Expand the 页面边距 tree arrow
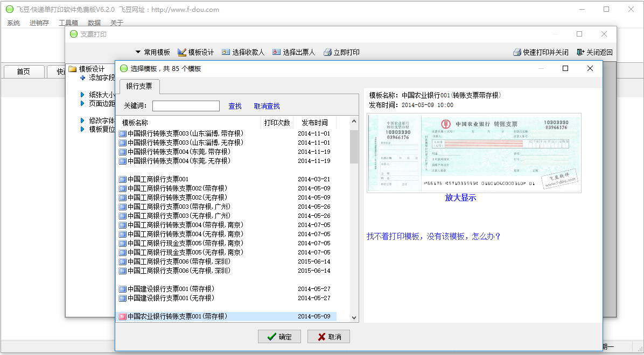 [x=82, y=103]
